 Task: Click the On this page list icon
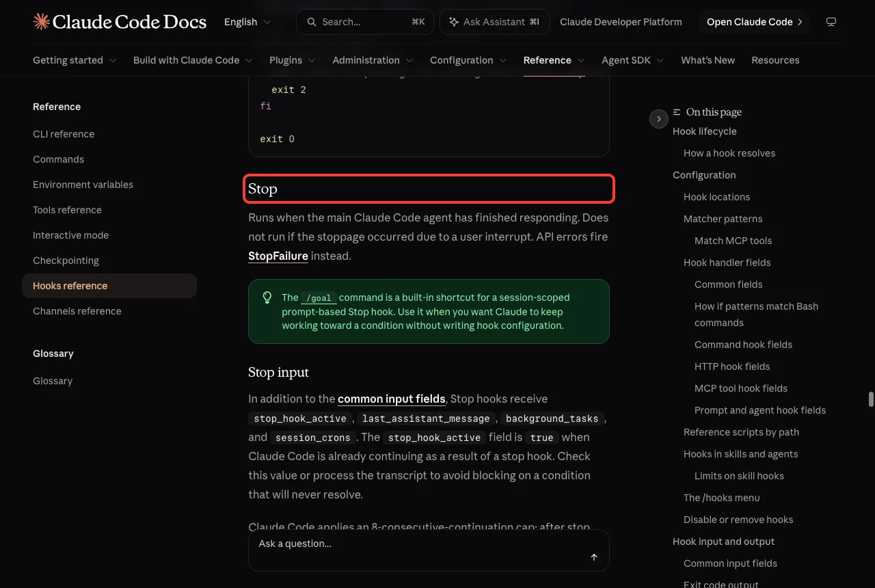(x=677, y=112)
